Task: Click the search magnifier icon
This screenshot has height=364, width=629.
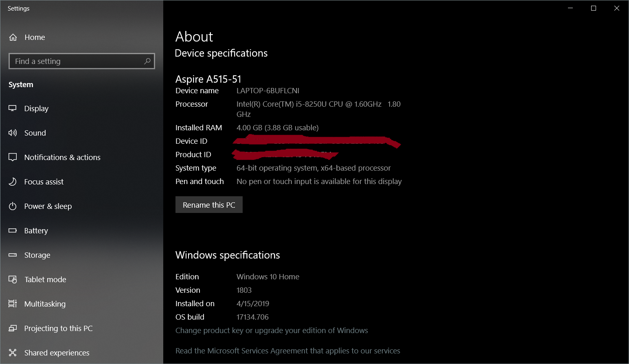Action: pyautogui.click(x=147, y=61)
